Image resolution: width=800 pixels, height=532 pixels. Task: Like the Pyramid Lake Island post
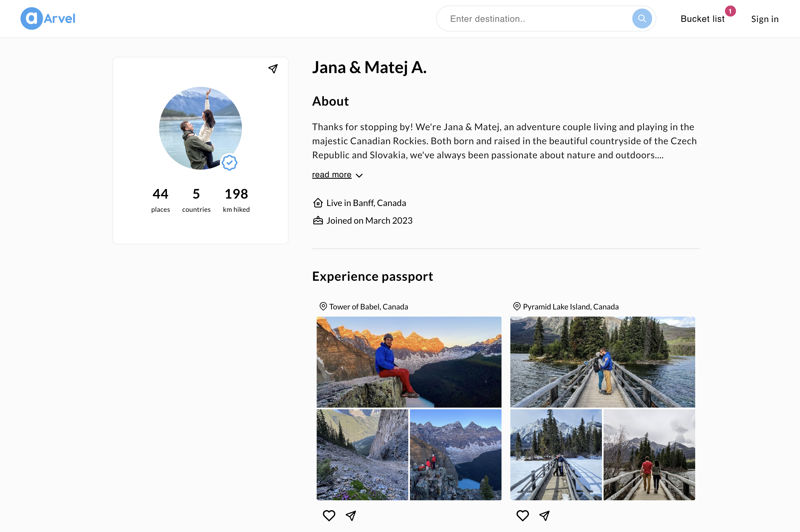click(522, 515)
